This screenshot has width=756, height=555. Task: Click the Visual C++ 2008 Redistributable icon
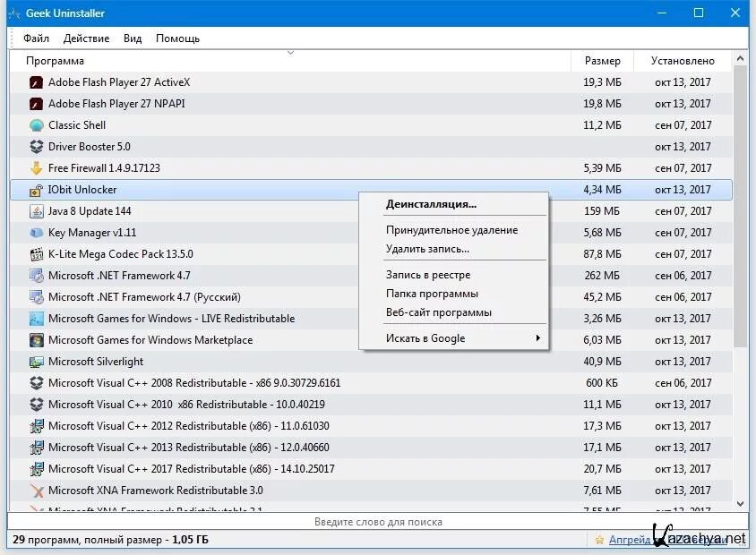pos(36,383)
